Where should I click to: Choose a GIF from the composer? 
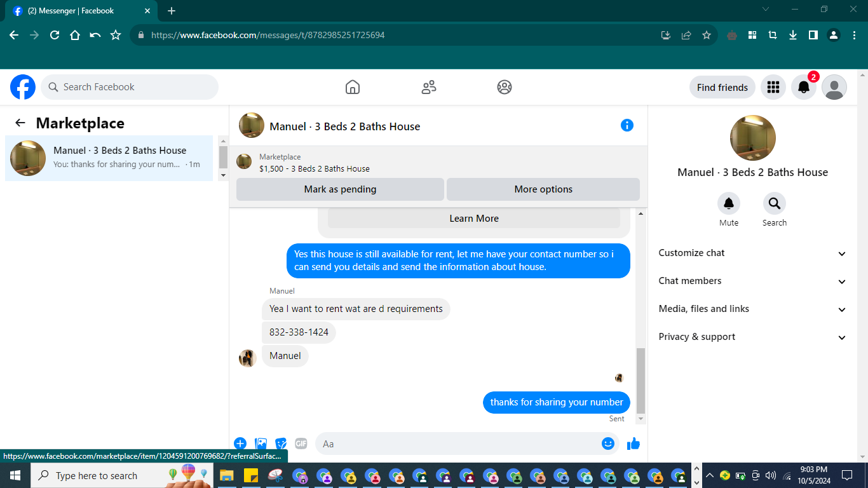(x=301, y=444)
